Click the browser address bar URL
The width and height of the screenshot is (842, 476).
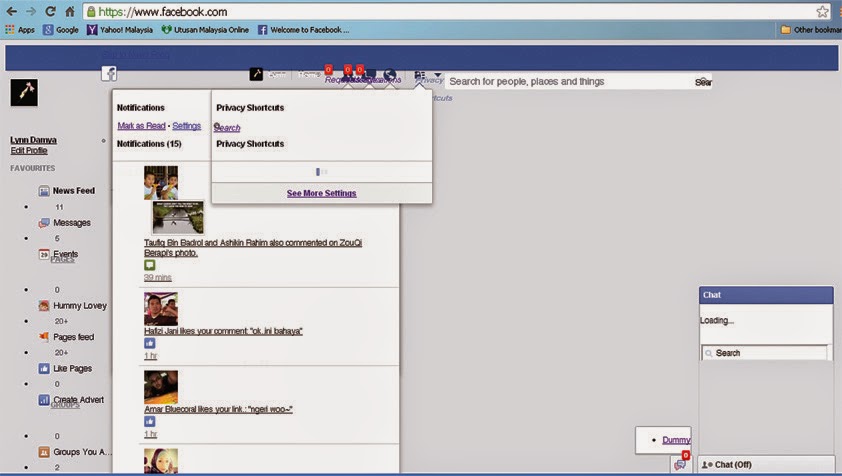pyautogui.click(x=163, y=11)
